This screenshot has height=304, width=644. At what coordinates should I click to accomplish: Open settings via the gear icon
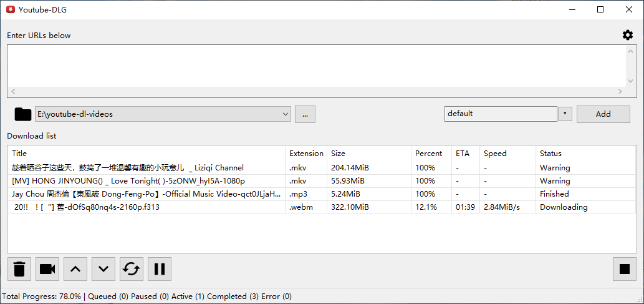point(628,35)
